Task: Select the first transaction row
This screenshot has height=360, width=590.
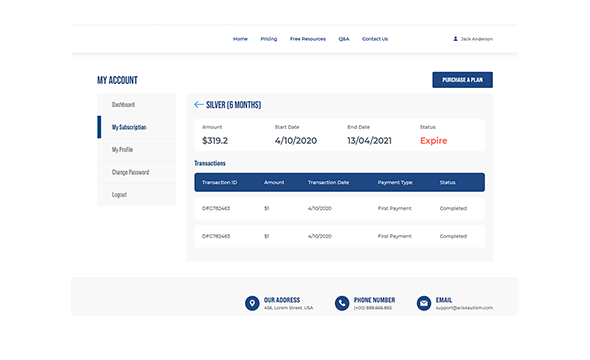Action: 339,208
